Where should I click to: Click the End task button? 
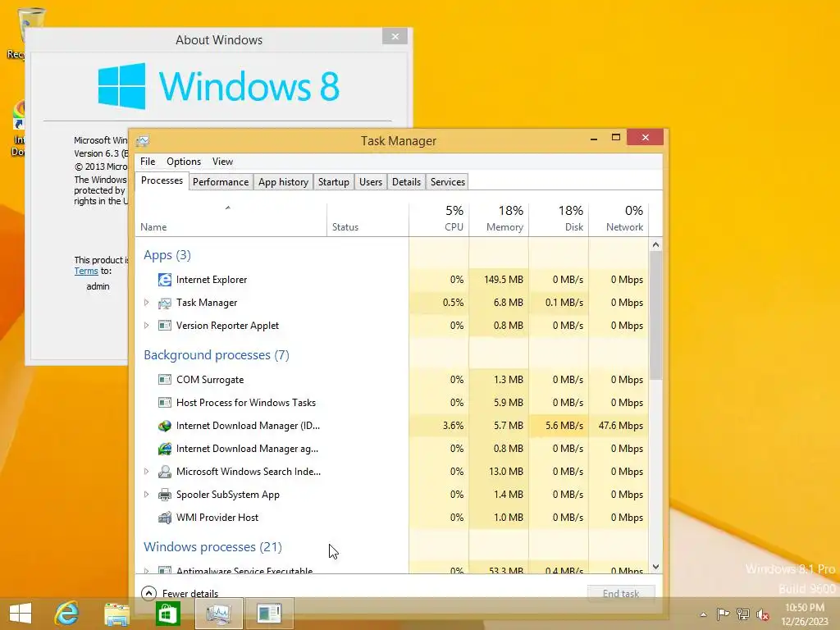click(x=621, y=593)
